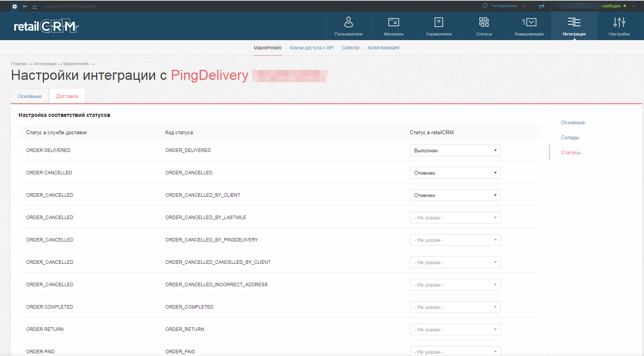
Task: Click 'Настройка соответствий статусов' section heading
Action: tap(64, 115)
